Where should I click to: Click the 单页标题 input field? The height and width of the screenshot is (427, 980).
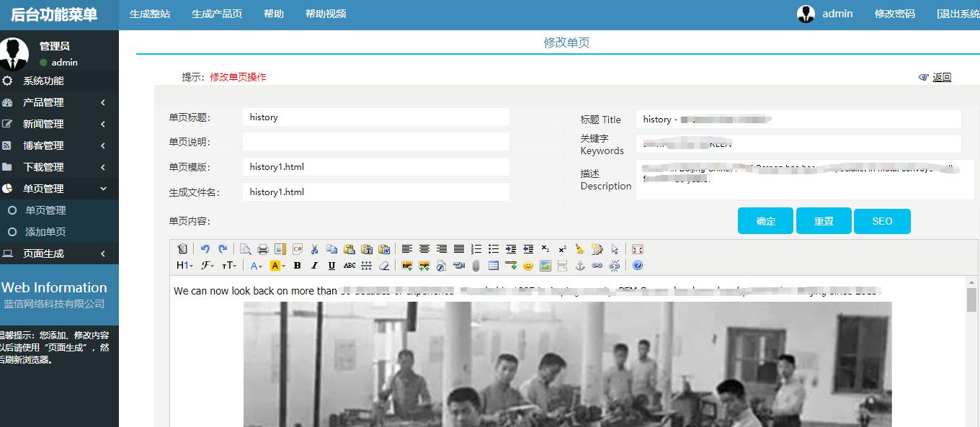pos(375,117)
